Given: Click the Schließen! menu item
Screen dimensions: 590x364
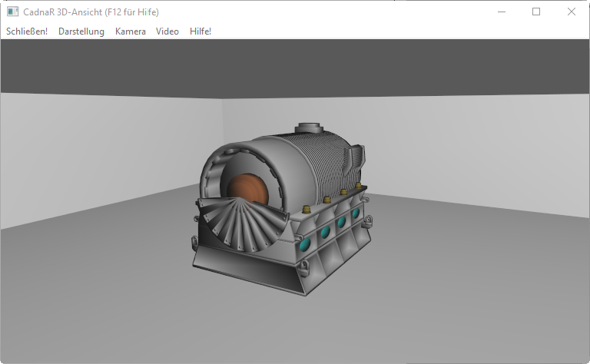Looking at the screenshot, I should [x=27, y=31].
